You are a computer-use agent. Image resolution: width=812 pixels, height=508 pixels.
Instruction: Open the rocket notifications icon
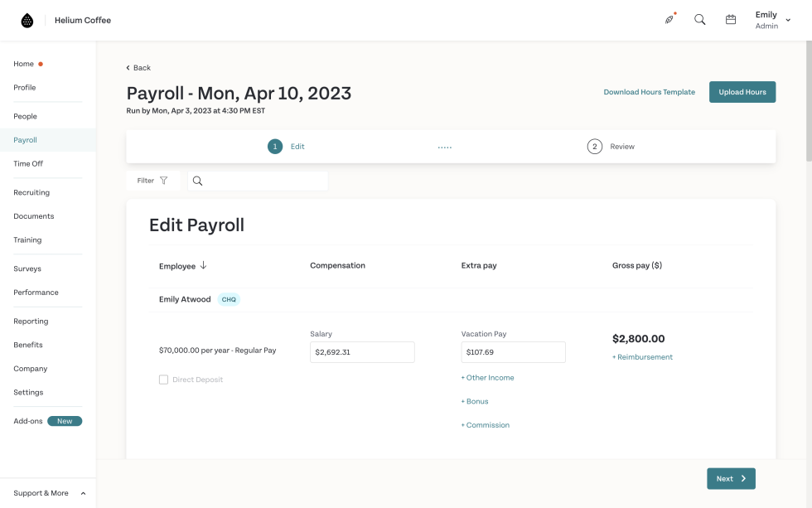click(x=669, y=20)
